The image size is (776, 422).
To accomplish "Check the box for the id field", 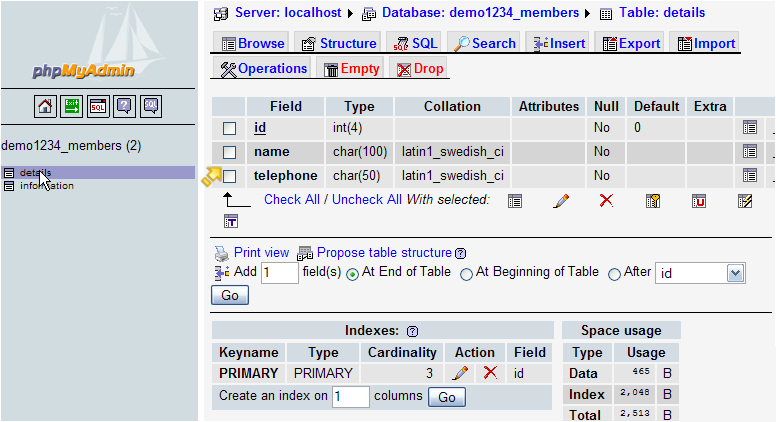I will point(229,128).
